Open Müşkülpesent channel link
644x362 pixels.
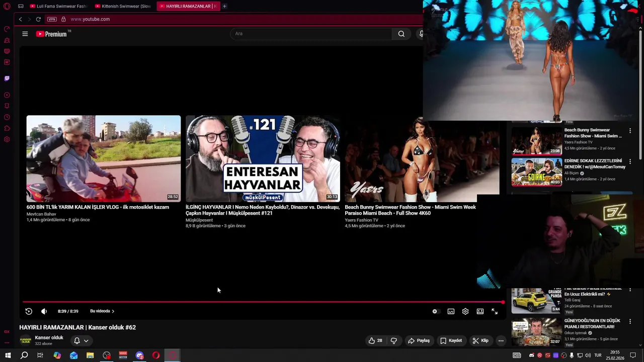(x=199, y=220)
